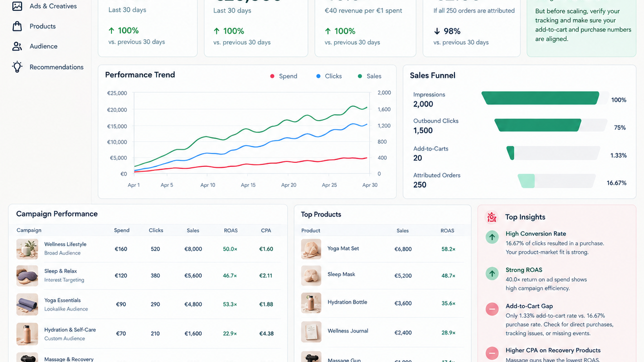Open Ads & Creatives sidebar icon
Image resolution: width=644 pixels, height=362 pixels.
click(17, 6)
